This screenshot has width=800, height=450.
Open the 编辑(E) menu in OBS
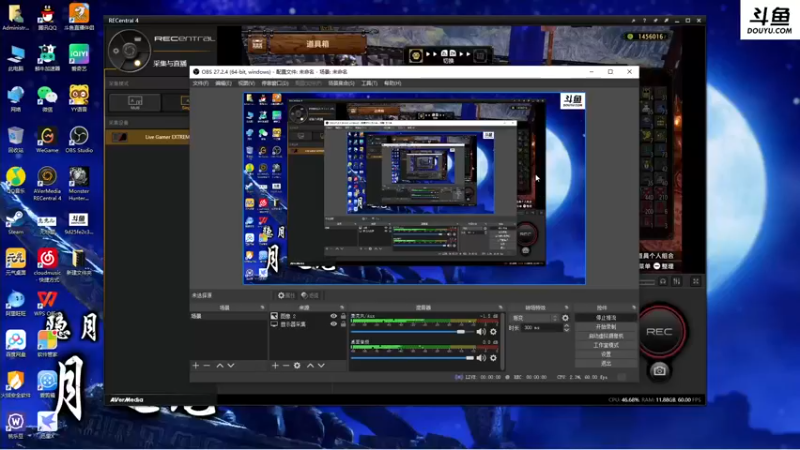[x=223, y=83]
